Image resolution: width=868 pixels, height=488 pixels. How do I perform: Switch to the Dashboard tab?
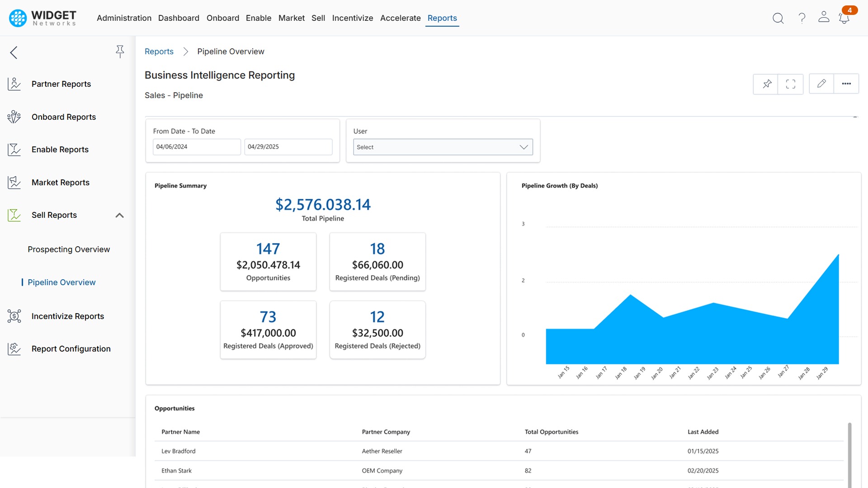click(x=179, y=18)
